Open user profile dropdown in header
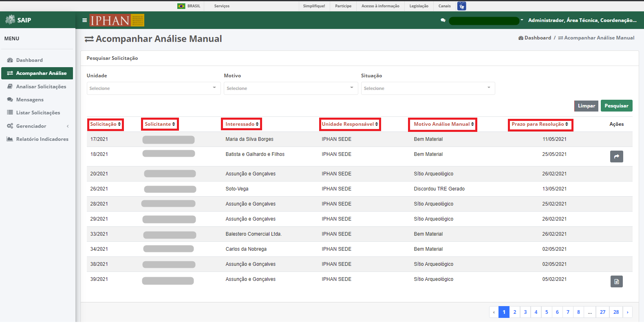Screen dimensions: 644x324 pyautogui.click(x=486, y=20)
